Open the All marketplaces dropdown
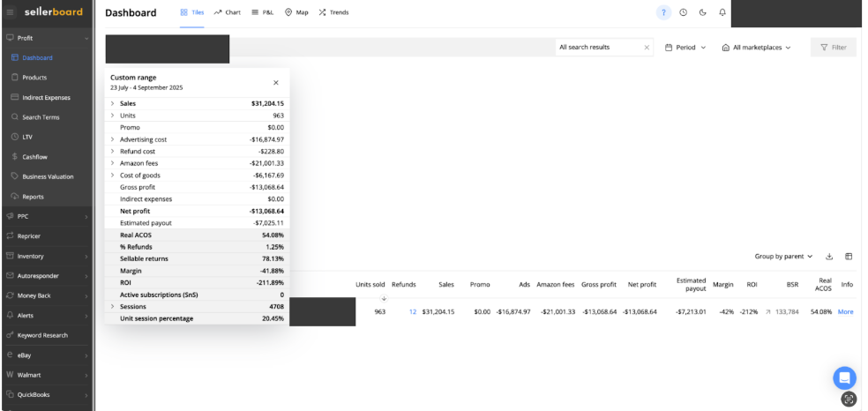The width and height of the screenshot is (868, 411). [756, 48]
